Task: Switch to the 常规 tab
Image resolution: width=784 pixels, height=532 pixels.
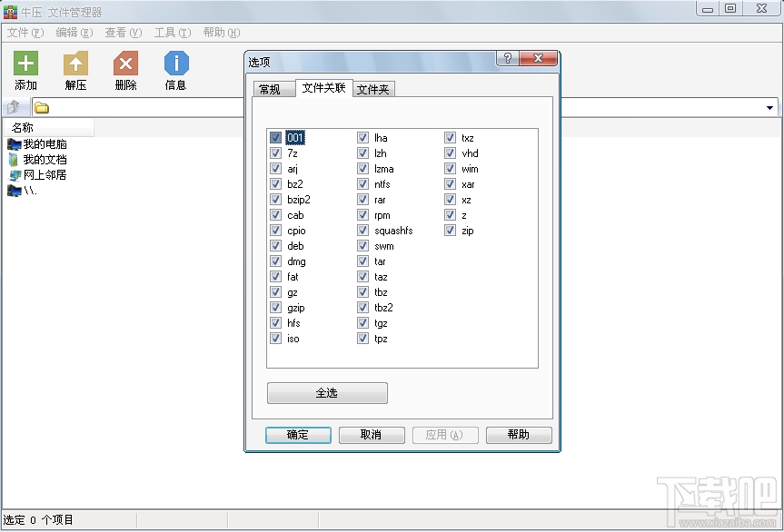Action: click(x=273, y=89)
